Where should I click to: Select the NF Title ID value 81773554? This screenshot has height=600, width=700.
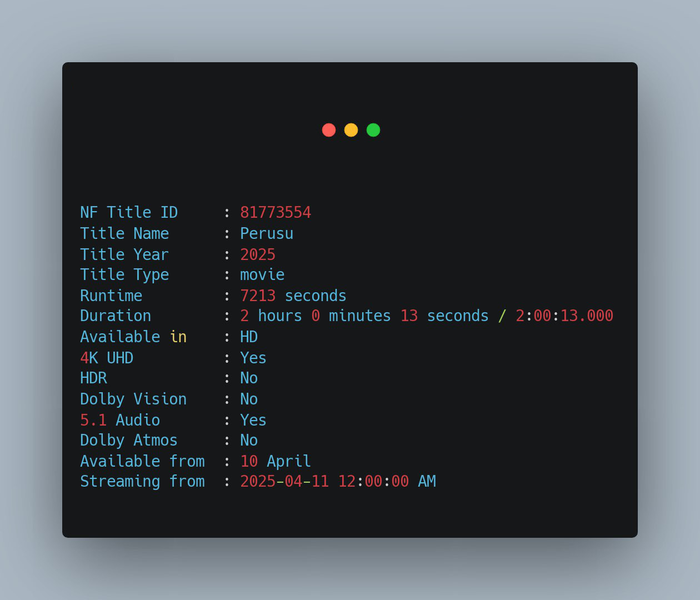[276, 212]
